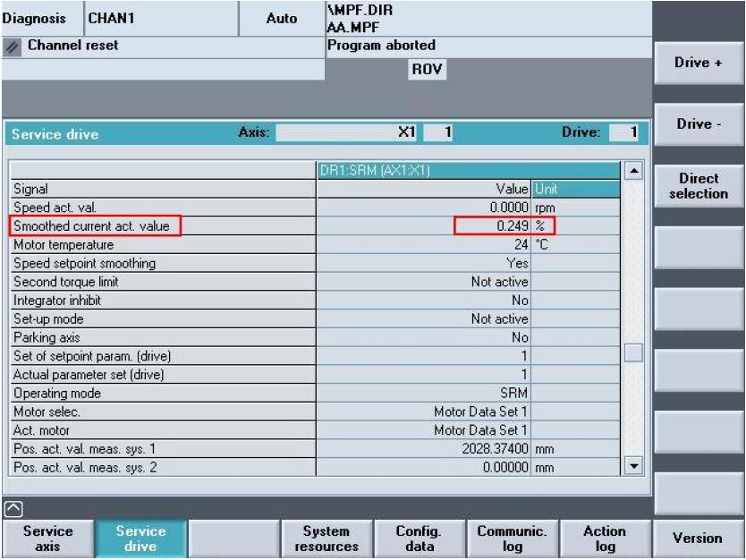746x560 pixels.
Task: Open Direct selection softkey
Action: [x=698, y=185]
